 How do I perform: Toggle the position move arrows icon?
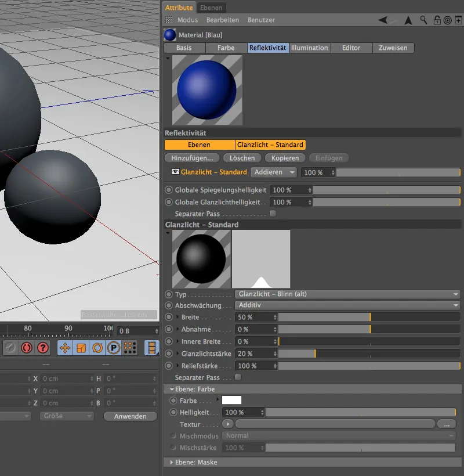65,348
